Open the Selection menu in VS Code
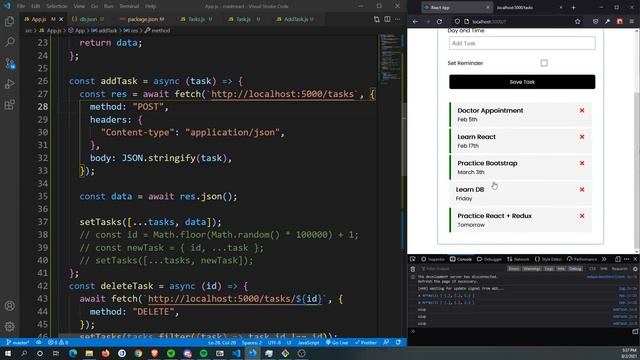The image size is (640, 360). coord(57,6)
